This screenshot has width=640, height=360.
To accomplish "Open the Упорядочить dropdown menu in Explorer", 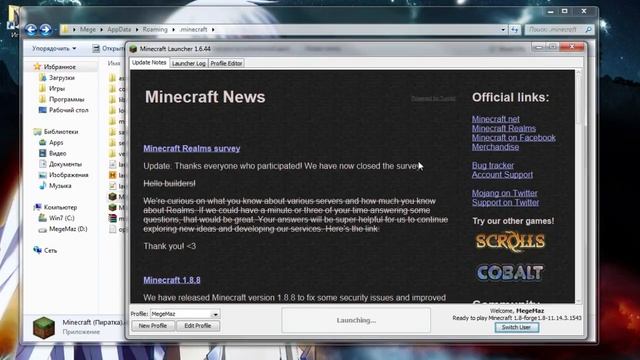I will click(54, 49).
